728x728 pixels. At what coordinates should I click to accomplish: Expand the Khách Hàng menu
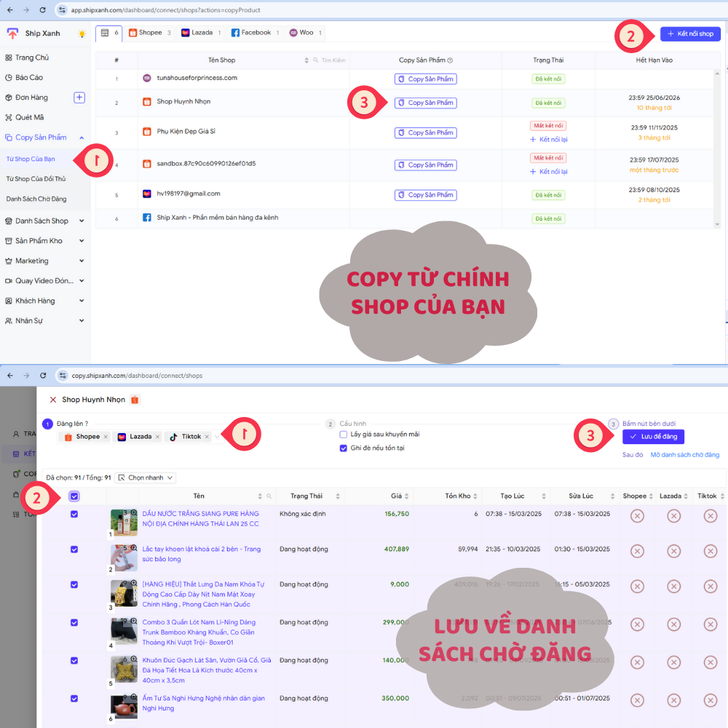click(x=44, y=301)
